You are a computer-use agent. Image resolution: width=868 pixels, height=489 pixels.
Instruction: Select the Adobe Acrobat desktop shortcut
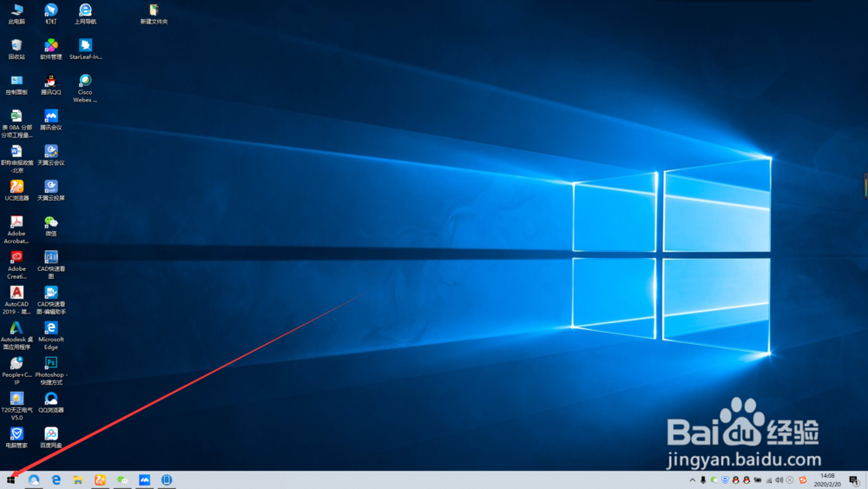pos(16,230)
